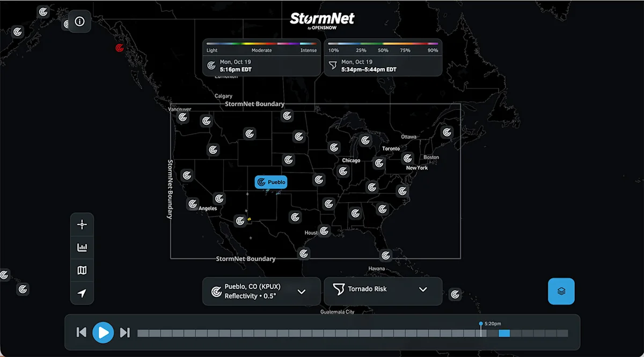
Task: Select radar icon beside Houston label
Action: click(324, 231)
